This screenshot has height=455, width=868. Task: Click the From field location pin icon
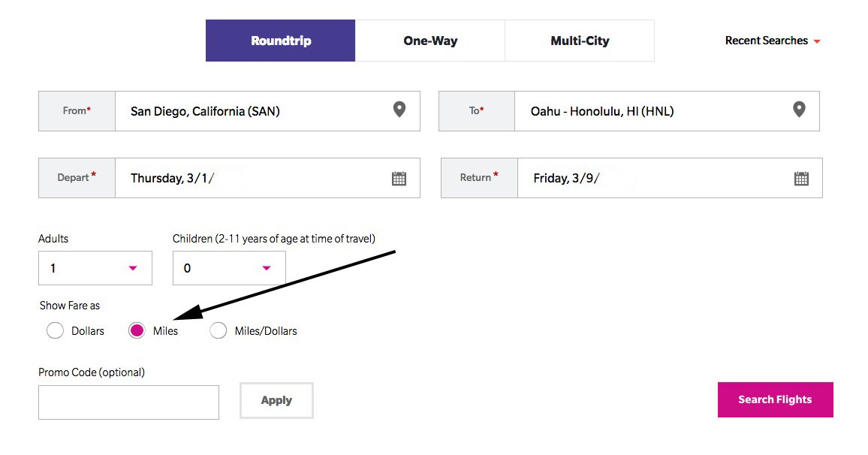click(x=400, y=110)
